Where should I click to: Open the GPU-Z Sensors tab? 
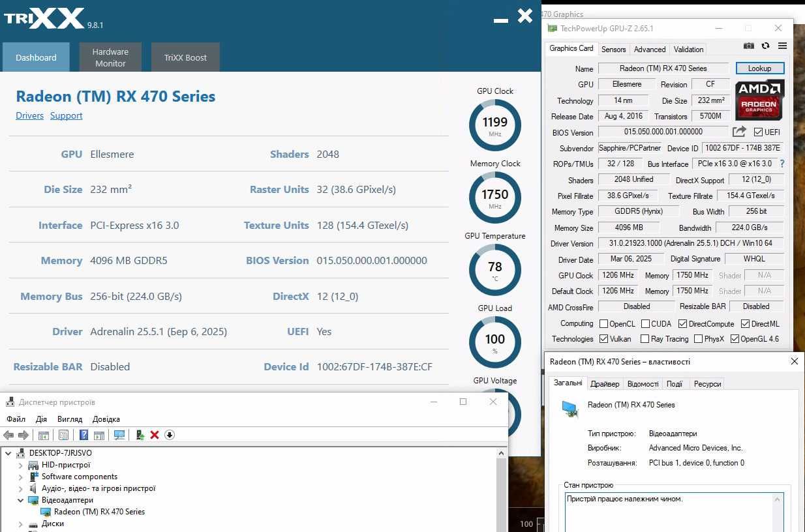(613, 50)
